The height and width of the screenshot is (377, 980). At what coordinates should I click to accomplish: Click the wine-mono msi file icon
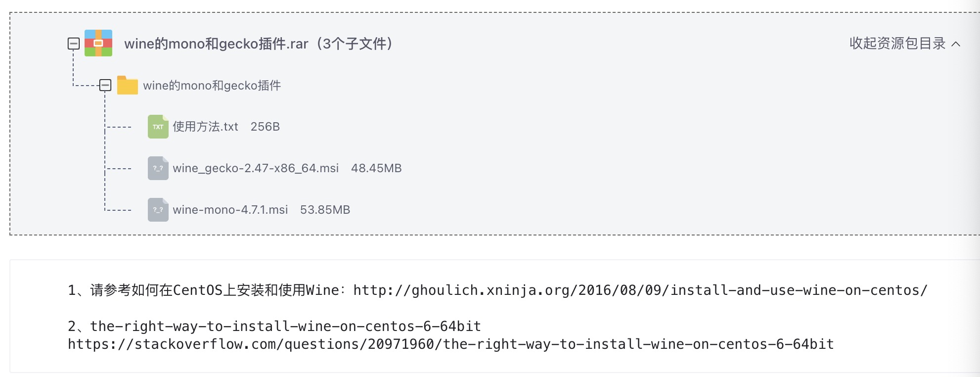[158, 210]
